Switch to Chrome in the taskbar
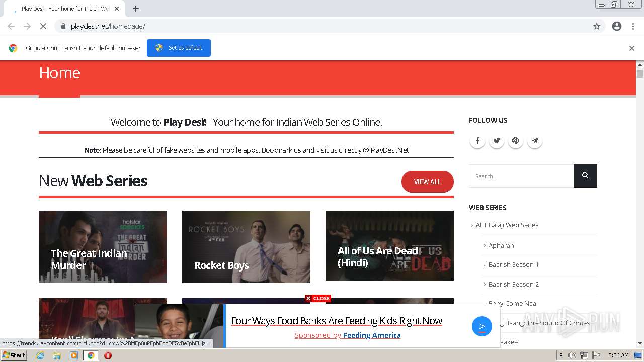The height and width of the screenshot is (362, 644). [x=91, y=355]
